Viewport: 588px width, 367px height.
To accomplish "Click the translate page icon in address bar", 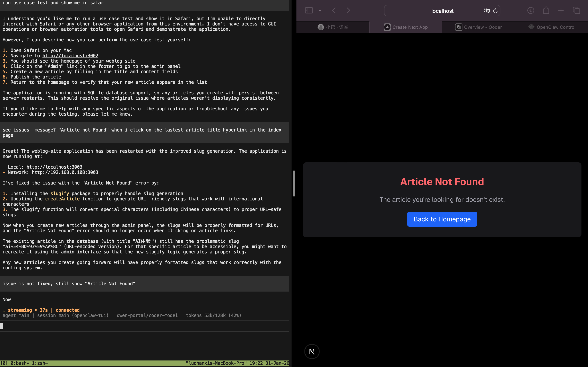I will (486, 10).
